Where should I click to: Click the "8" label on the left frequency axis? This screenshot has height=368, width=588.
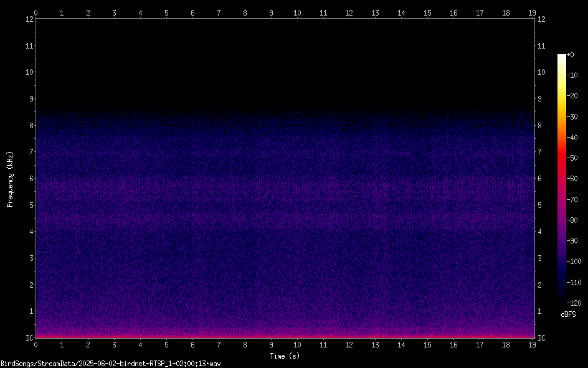click(x=32, y=126)
